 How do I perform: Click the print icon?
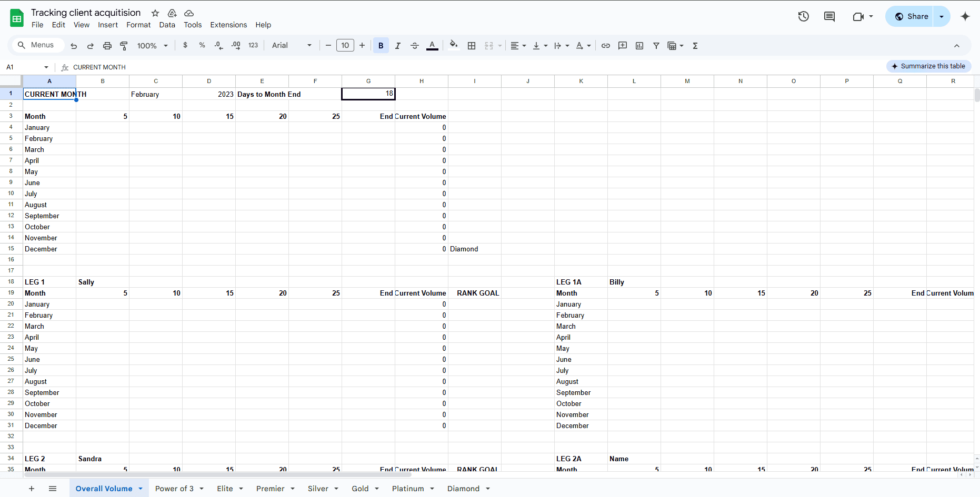[107, 46]
